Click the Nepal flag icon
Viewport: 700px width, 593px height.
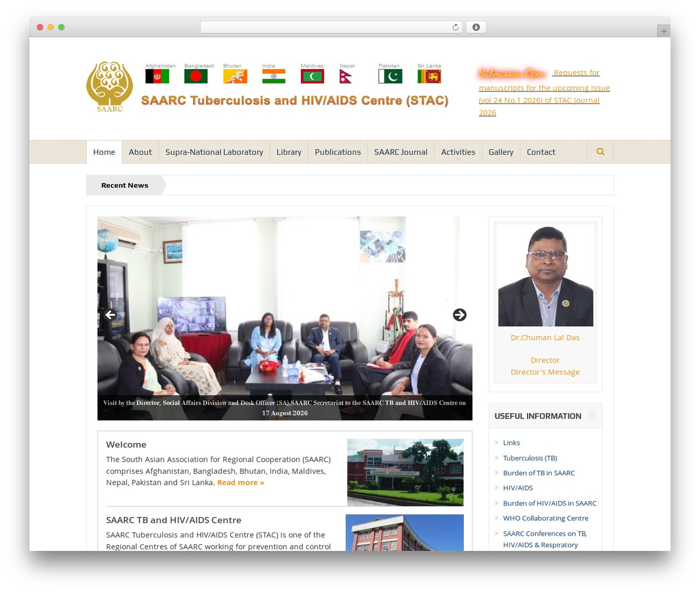point(346,76)
